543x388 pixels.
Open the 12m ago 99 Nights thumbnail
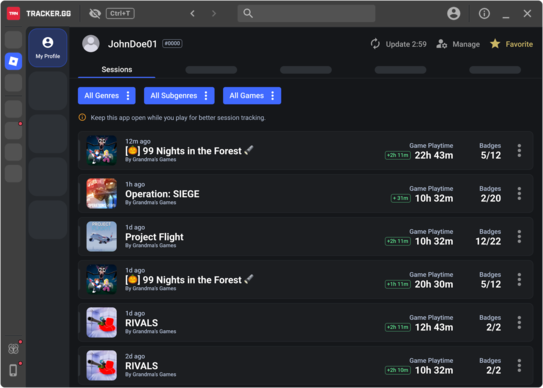click(101, 150)
